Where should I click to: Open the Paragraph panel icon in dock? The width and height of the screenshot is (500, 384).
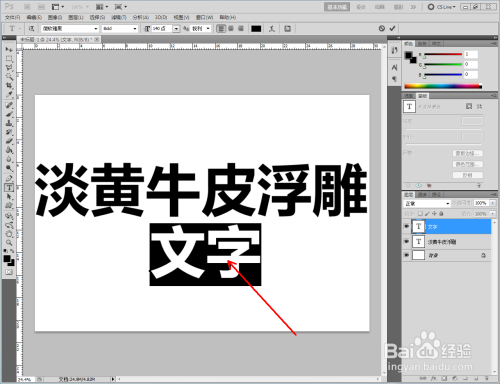(x=395, y=79)
